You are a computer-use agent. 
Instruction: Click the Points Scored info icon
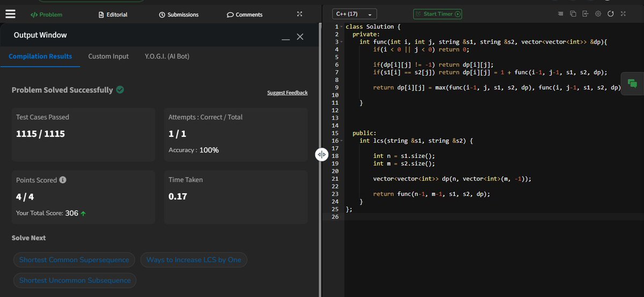tap(63, 180)
